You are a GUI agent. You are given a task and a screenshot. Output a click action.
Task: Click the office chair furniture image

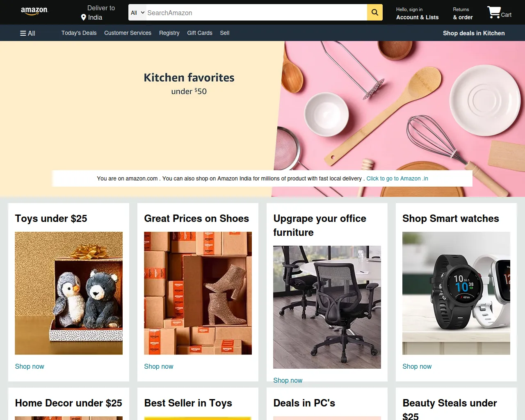tap(327, 307)
